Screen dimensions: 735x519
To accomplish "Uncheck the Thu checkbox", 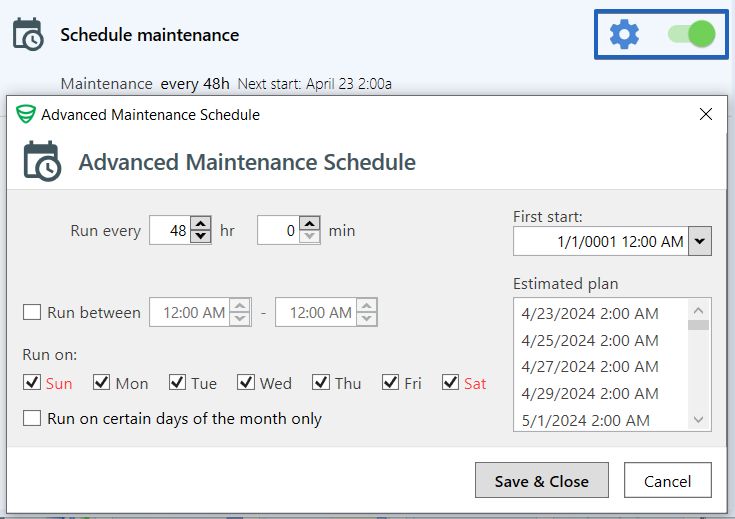I will point(321,382).
